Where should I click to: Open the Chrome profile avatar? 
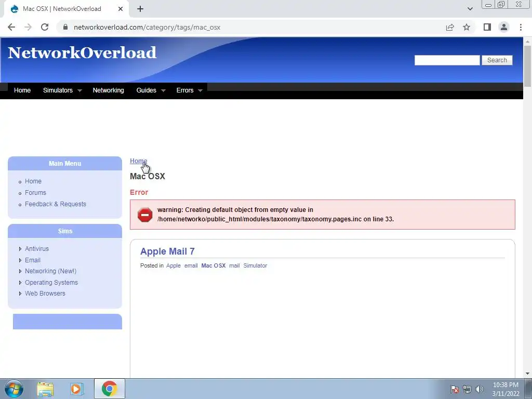[504, 27]
